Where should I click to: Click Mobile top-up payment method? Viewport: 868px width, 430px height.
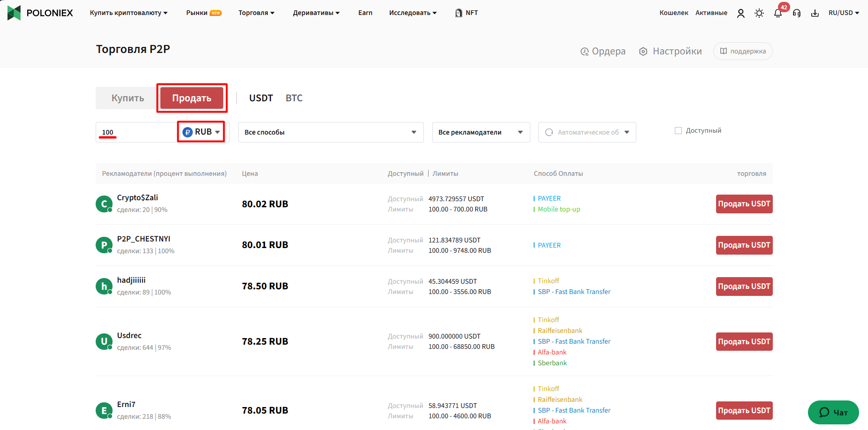[559, 209]
